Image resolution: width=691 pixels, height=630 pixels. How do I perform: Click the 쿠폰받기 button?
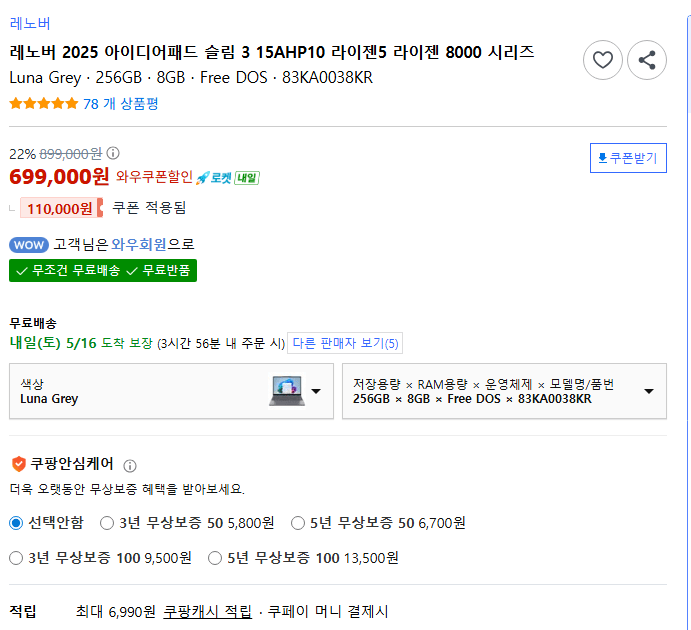628,158
